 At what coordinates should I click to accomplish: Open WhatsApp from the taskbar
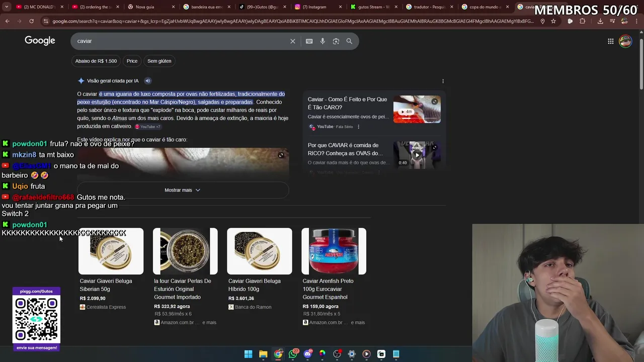[293, 354]
